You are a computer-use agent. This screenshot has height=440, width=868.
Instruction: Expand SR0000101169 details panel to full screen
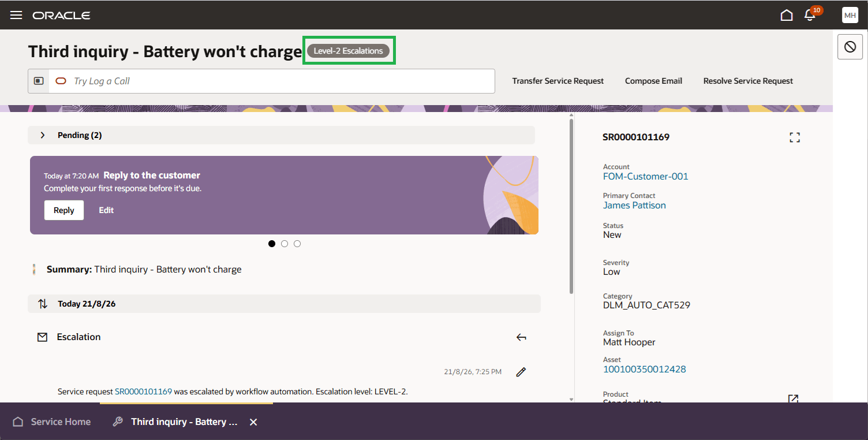tap(795, 137)
